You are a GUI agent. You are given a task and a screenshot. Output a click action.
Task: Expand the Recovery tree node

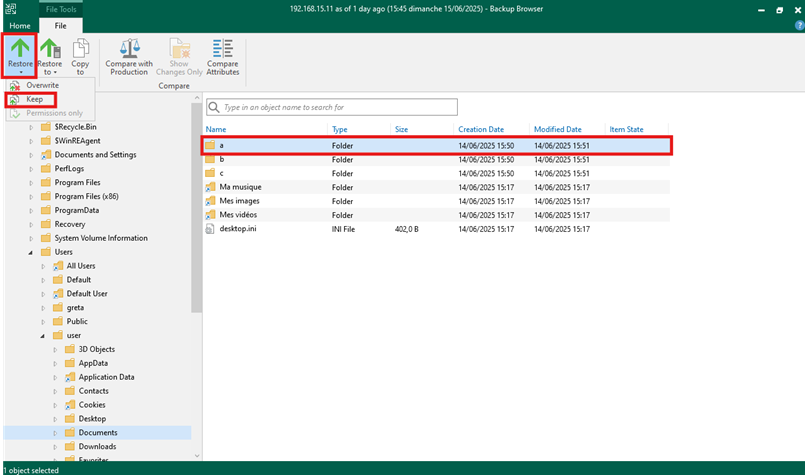coord(31,224)
